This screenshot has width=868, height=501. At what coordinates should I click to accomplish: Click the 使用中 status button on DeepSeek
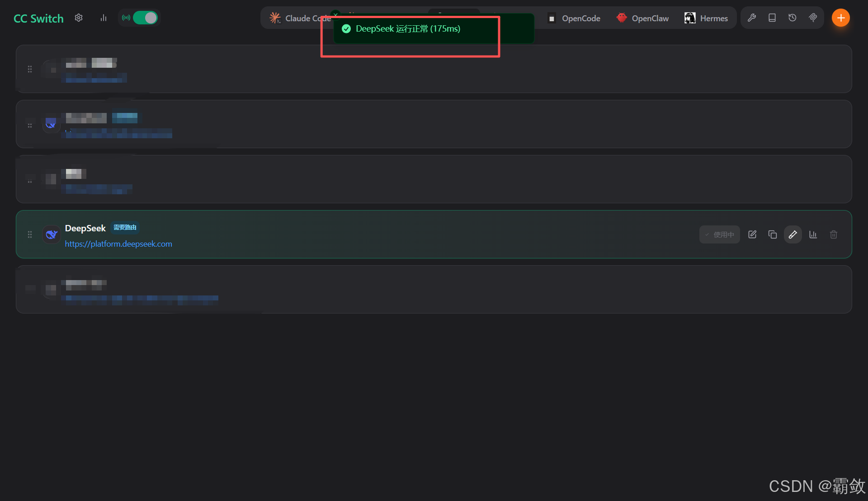pyautogui.click(x=720, y=234)
